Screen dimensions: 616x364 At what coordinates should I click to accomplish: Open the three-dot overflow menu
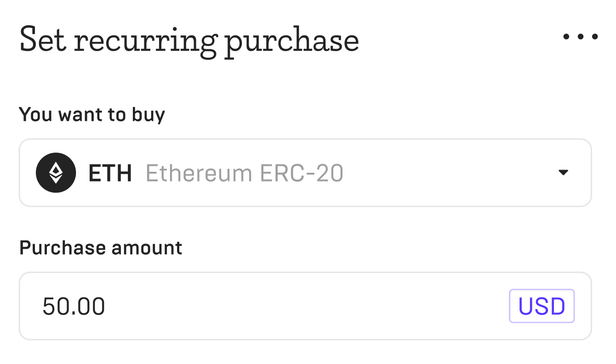pos(580,36)
